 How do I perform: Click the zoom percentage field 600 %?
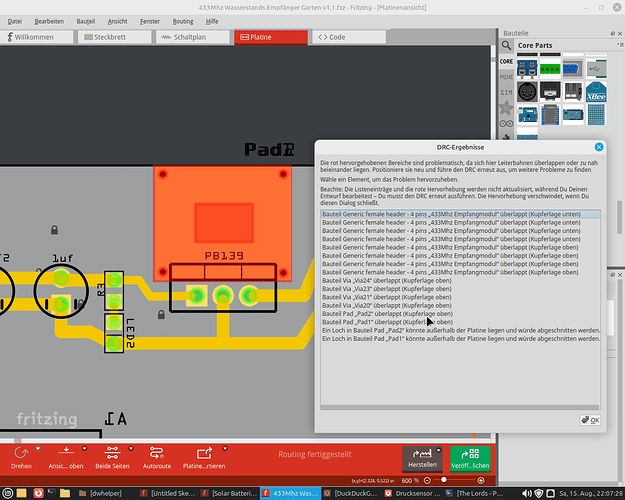click(x=410, y=480)
